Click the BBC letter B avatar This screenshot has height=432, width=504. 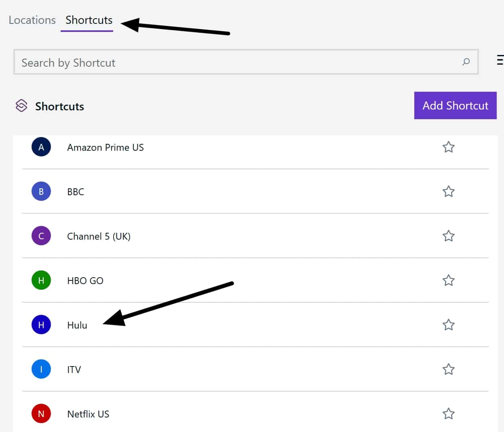(41, 192)
